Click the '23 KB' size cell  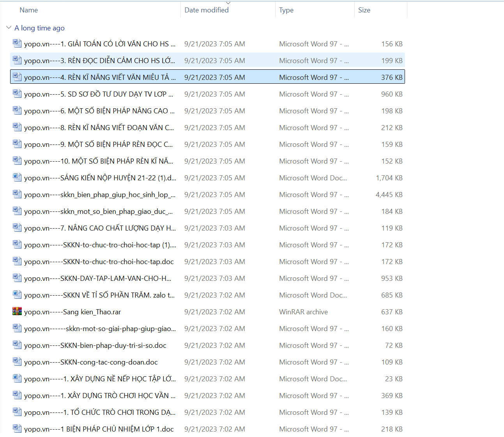click(x=394, y=379)
